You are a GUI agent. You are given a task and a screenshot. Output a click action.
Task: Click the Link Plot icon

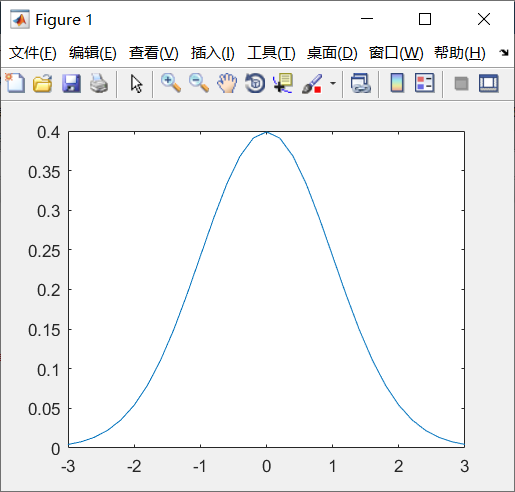click(x=361, y=83)
